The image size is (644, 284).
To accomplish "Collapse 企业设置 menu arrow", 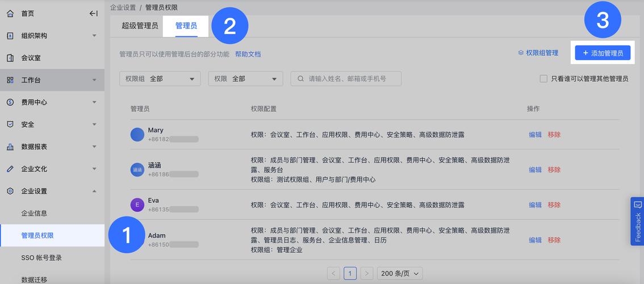I will 94,191.
